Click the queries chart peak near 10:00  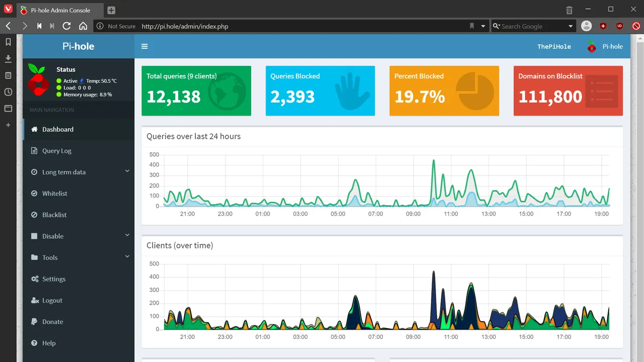point(434,161)
